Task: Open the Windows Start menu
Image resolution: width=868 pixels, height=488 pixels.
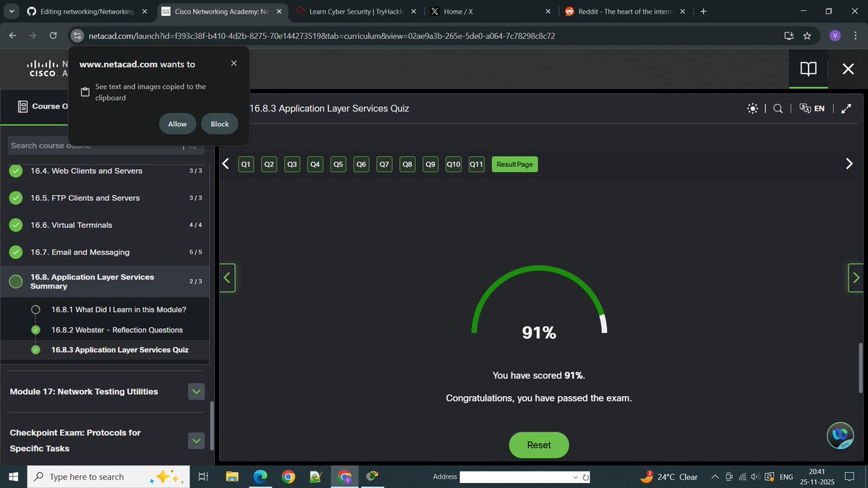Action: point(13,476)
